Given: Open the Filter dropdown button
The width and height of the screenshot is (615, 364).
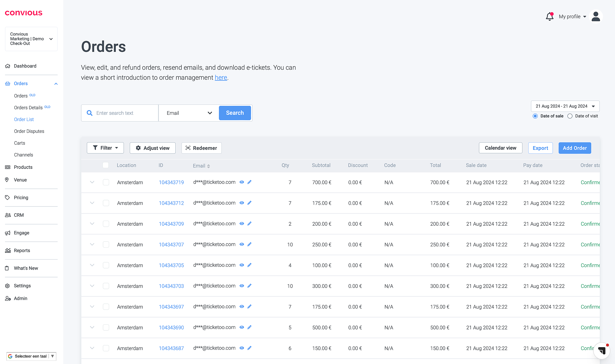Looking at the screenshot, I should [105, 148].
